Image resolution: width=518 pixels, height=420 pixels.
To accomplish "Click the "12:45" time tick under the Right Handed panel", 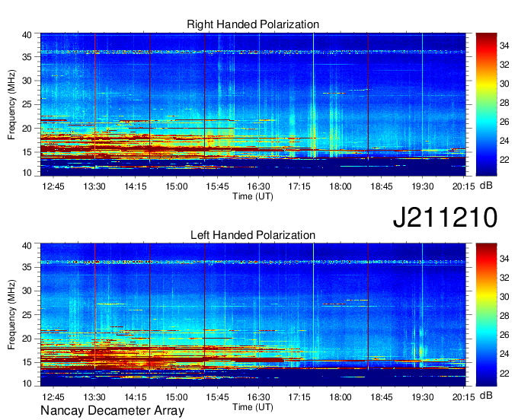I will 53,186.
